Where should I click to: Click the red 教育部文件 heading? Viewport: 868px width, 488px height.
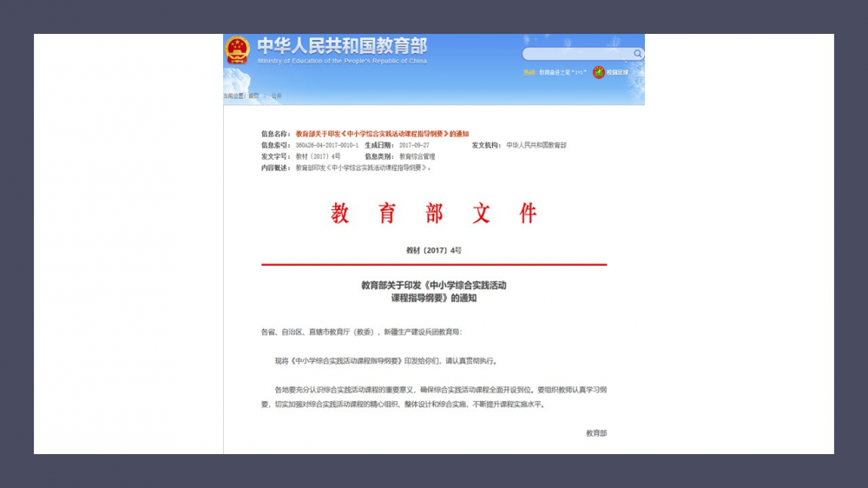point(434,214)
